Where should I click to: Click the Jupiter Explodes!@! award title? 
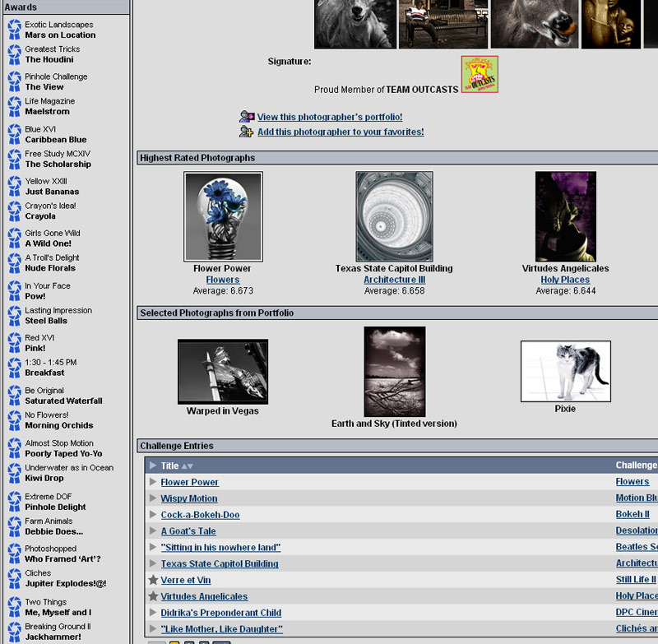tap(66, 584)
